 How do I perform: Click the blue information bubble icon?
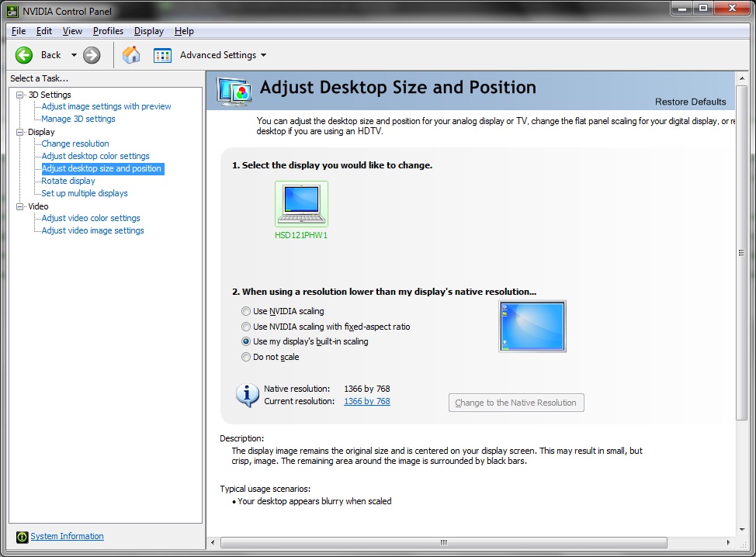248,395
